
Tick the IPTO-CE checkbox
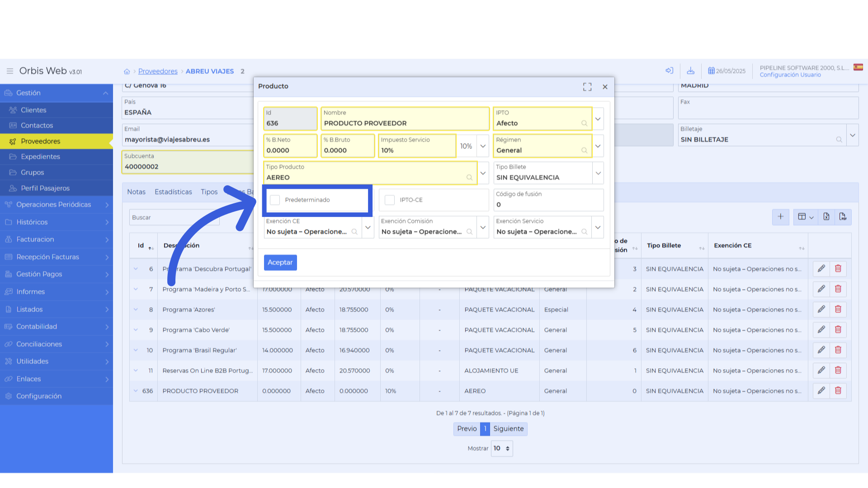pos(390,200)
